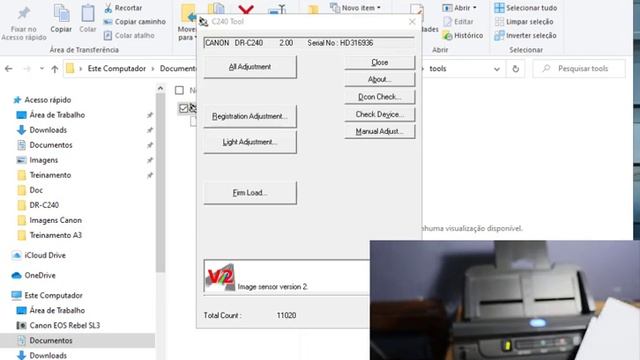Click the All Adjustment button
Screen dimensions: 640x360
pos(250,67)
